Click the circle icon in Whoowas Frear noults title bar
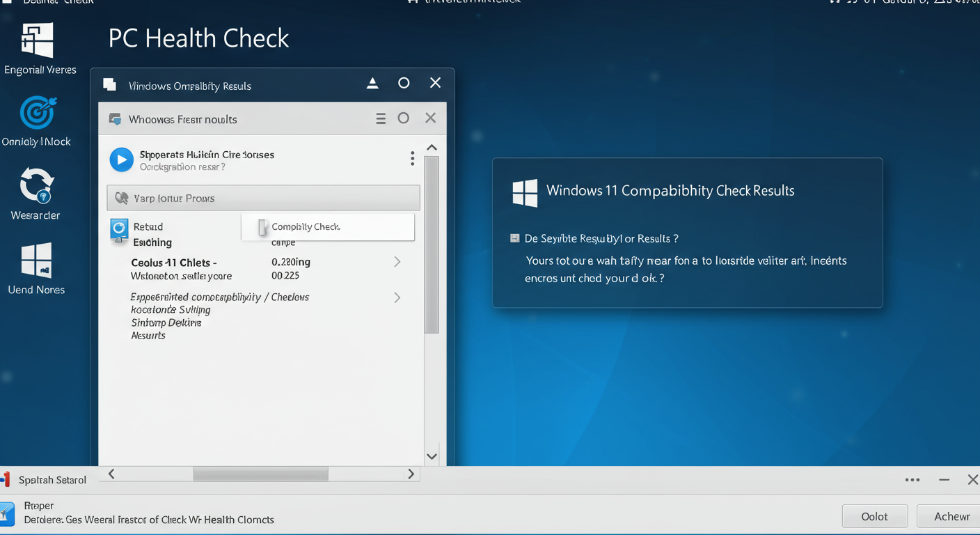The width and height of the screenshot is (980, 535). pos(404,118)
